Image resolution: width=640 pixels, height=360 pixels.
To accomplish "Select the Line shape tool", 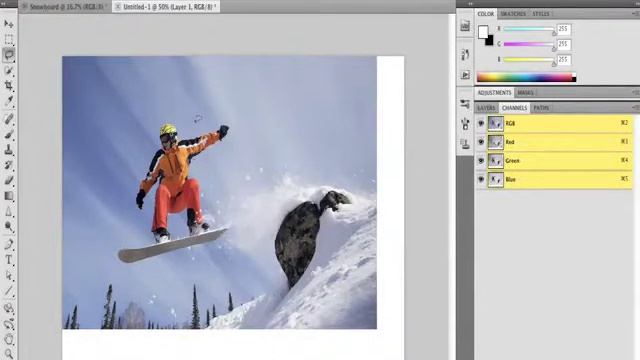I will click(9, 291).
